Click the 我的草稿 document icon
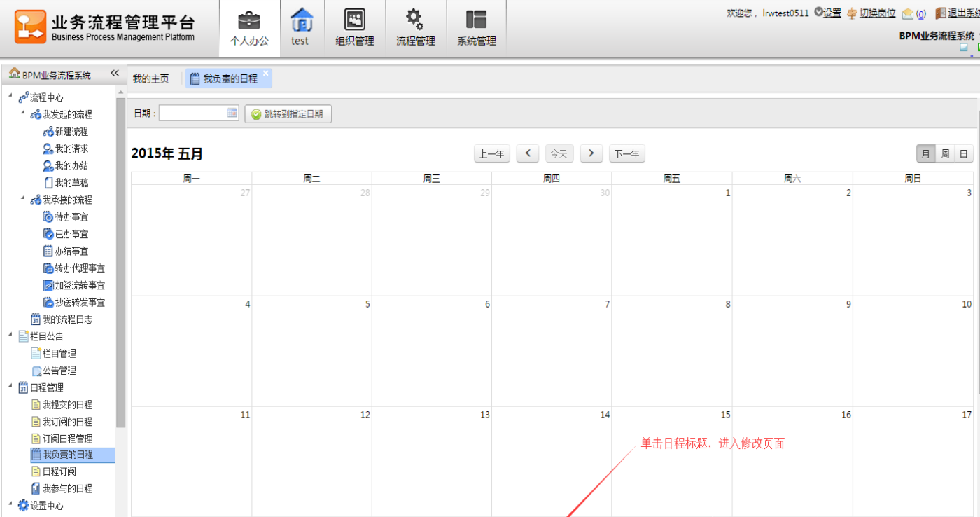The width and height of the screenshot is (980, 517). (x=48, y=183)
